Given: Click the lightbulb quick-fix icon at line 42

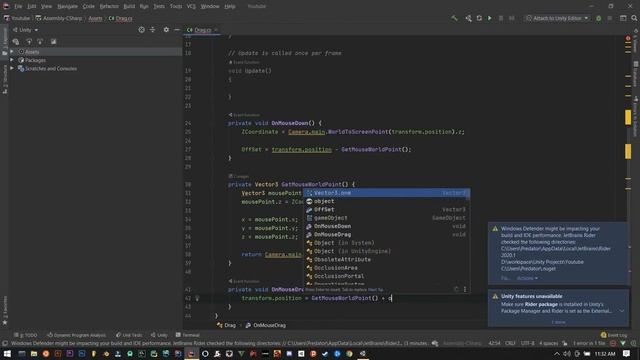Looking at the screenshot, I should pos(197,298).
